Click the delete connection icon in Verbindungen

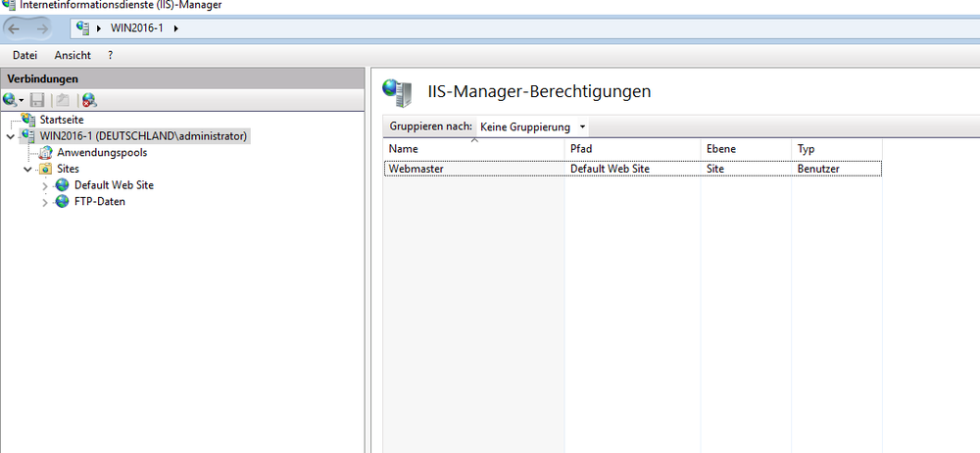[88, 100]
